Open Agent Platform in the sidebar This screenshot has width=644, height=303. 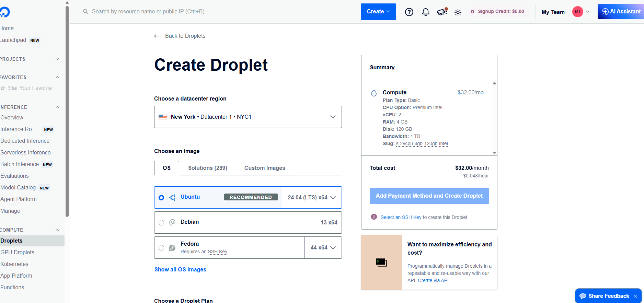19,199
